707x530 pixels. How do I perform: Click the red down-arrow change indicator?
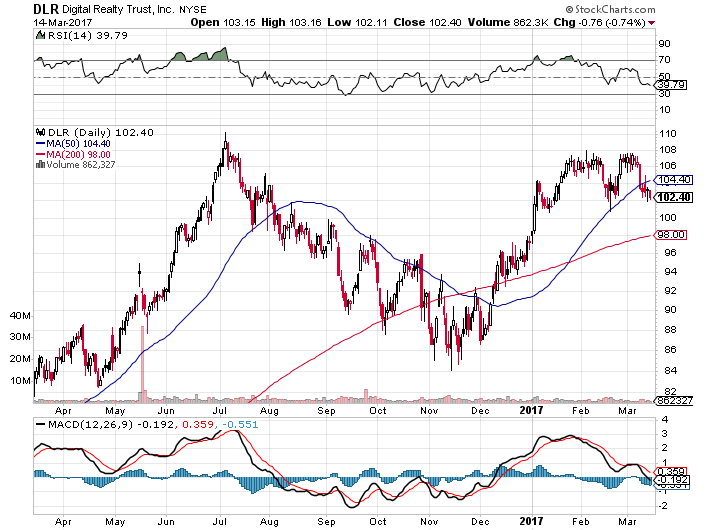pyautogui.click(x=652, y=23)
